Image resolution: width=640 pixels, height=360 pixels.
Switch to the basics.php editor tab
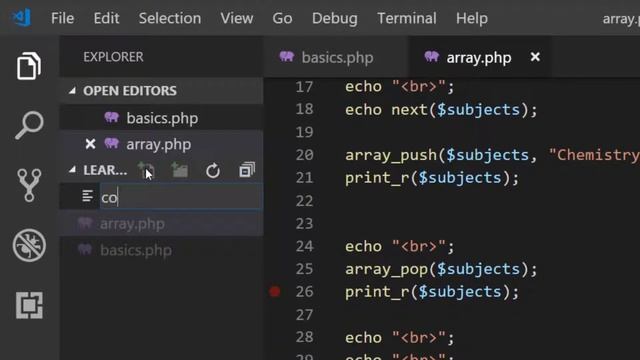pos(337,57)
